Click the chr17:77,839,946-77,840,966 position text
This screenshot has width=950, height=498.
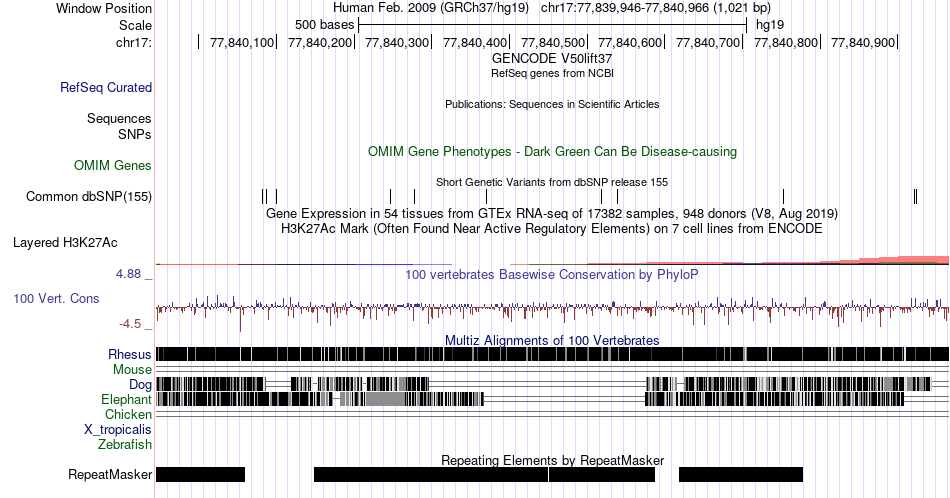(656, 8)
